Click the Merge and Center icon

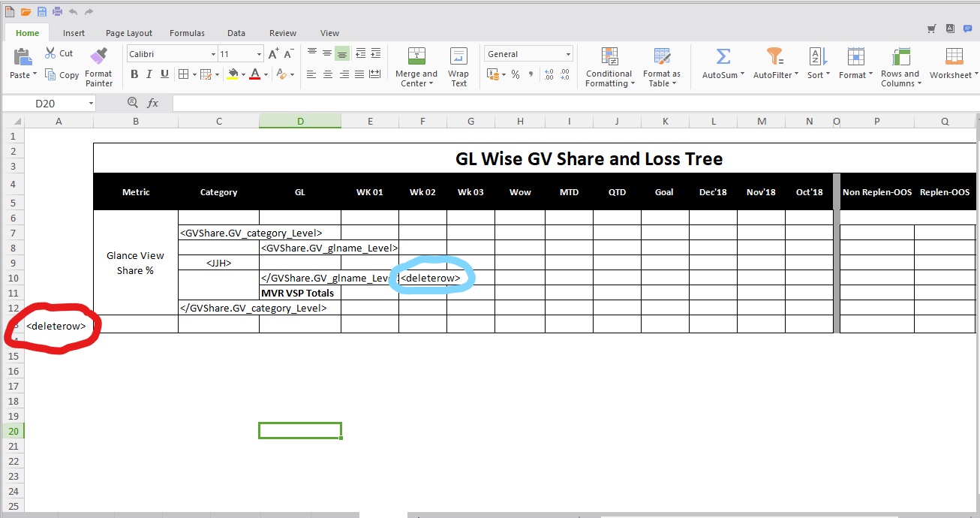pyautogui.click(x=416, y=56)
